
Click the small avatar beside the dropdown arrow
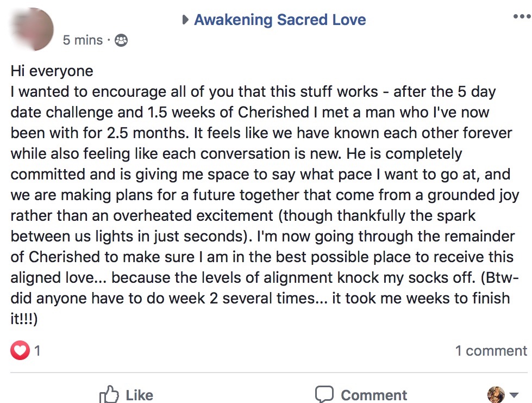click(496, 394)
